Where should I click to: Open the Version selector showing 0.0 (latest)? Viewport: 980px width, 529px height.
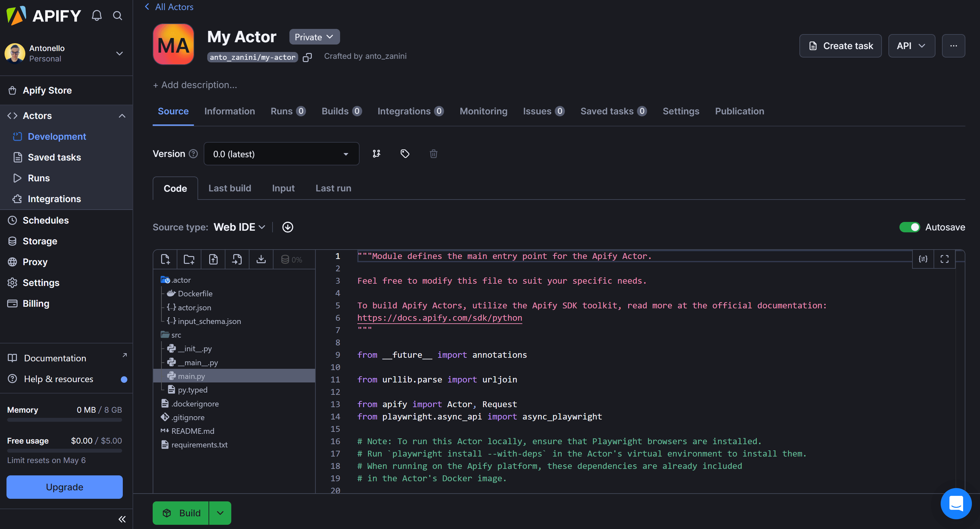coord(281,154)
